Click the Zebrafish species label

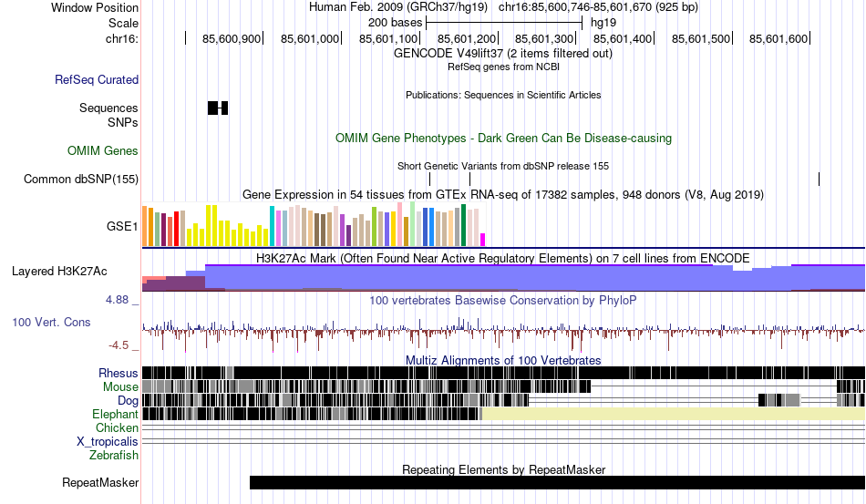point(114,456)
